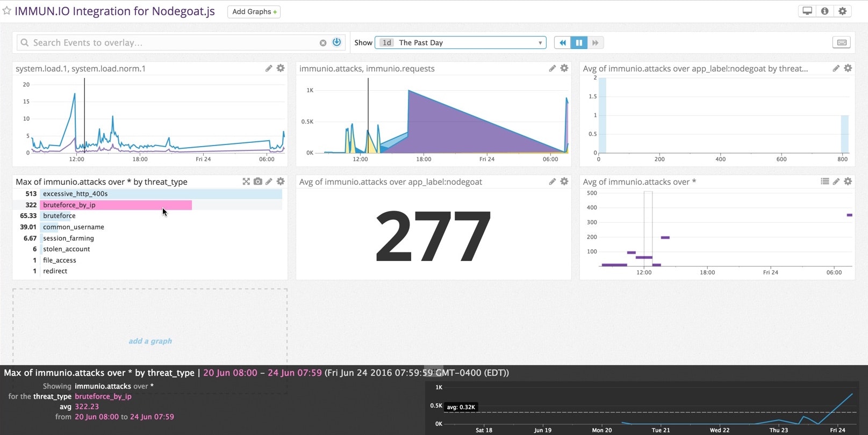Viewport: 868px width, 435px height.
Task: Open gear menu for immunio.attacks, immunio.requests graph
Action: [564, 68]
